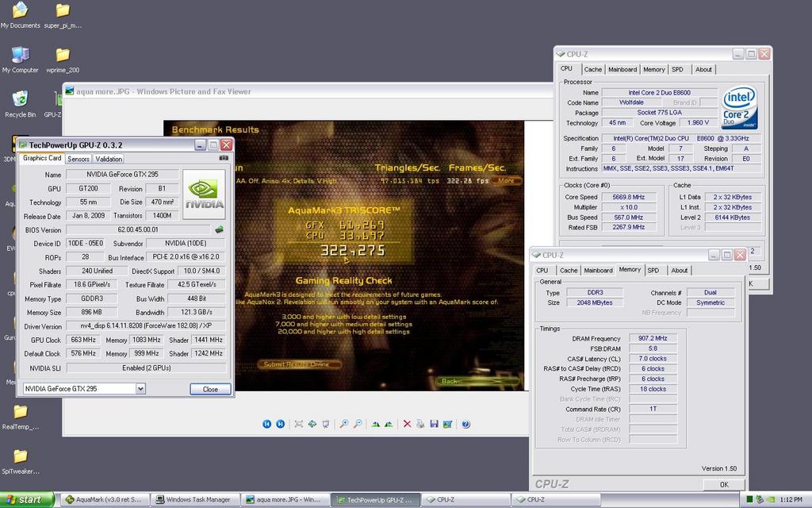Rotate the picture counter-clockwise
Viewport: 812px width, 508px height.
pyautogui.click(x=389, y=424)
